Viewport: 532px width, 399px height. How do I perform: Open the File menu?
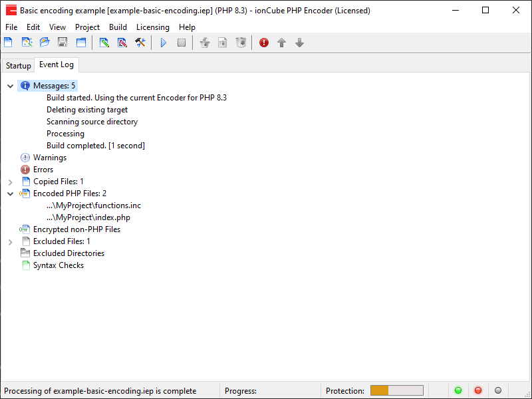point(11,27)
